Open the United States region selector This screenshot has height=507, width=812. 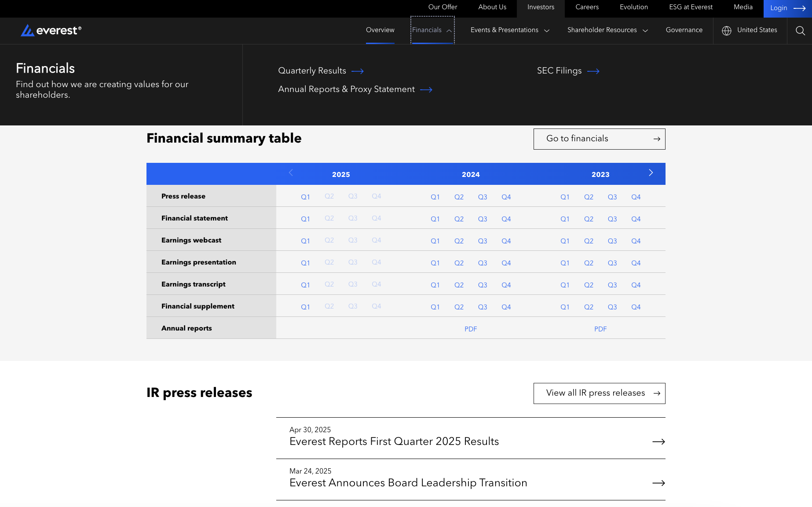coord(750,30)
